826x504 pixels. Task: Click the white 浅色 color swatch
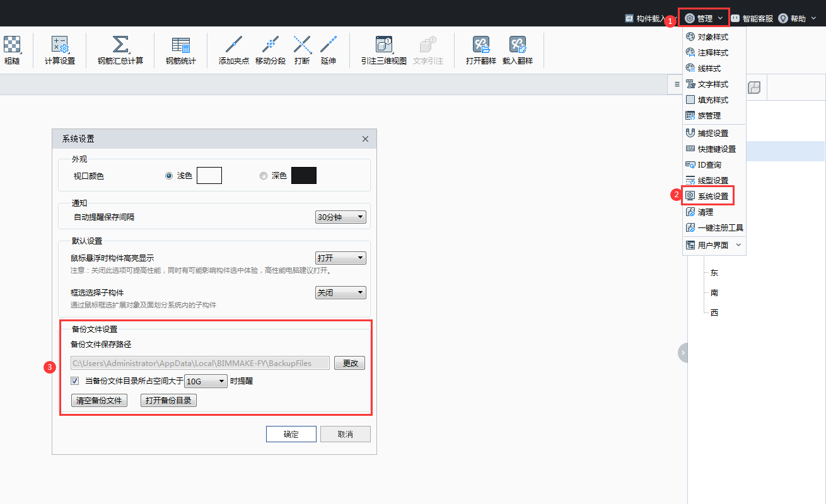(x=209, y=176)
